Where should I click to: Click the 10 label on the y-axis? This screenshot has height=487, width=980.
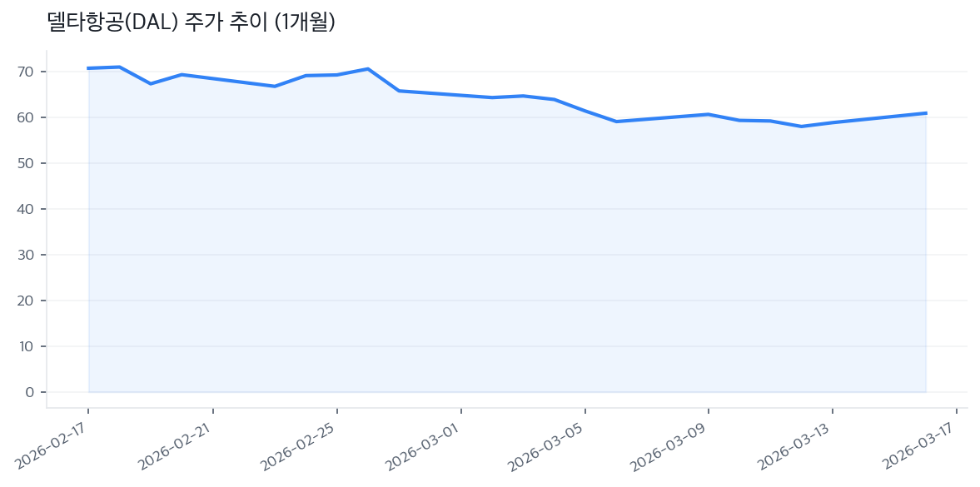25,346
